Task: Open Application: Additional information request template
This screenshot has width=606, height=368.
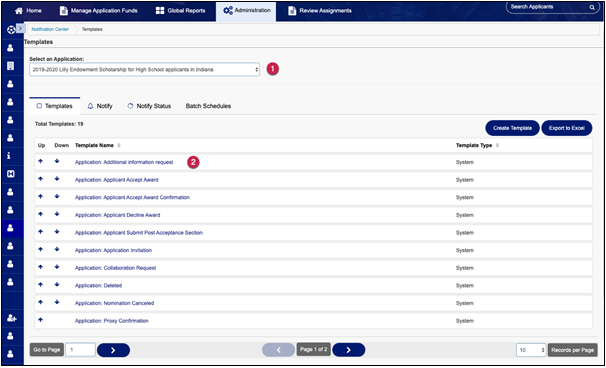Action: [124, 162]
